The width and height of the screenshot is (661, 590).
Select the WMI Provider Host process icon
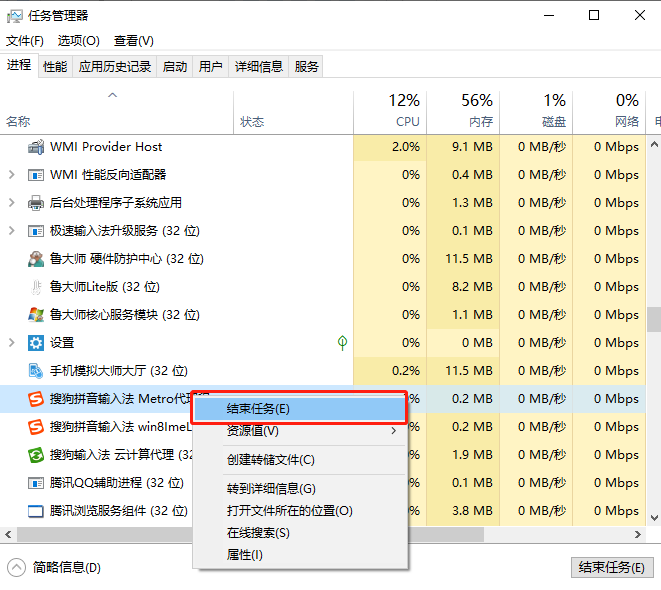point(36,147)
